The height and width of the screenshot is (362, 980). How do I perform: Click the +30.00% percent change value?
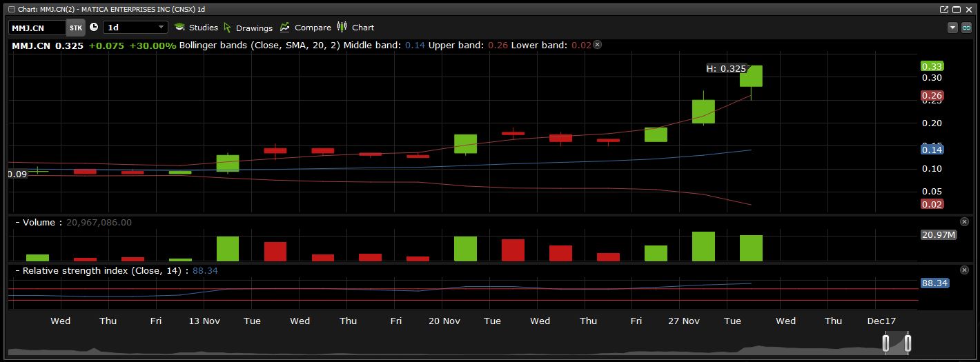[x=153, y=46]
